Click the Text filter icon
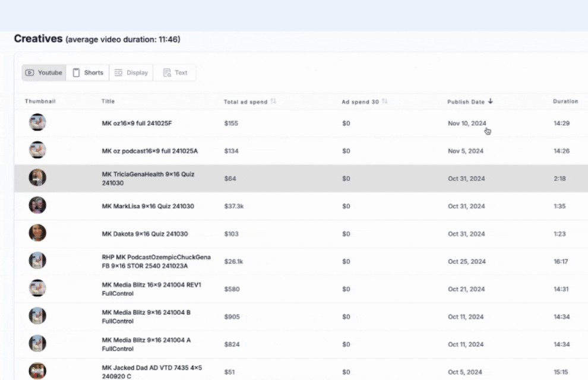Image resolution: width=588 pixels, height=380 pixels. (167, 72)
